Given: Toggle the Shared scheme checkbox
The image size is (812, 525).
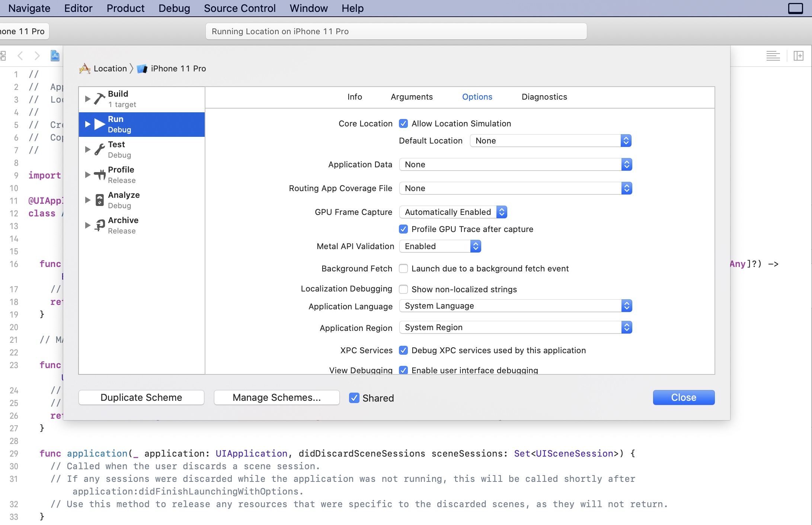Looking at the screenshot, I should pyautogui.click(x=354, y=398).
